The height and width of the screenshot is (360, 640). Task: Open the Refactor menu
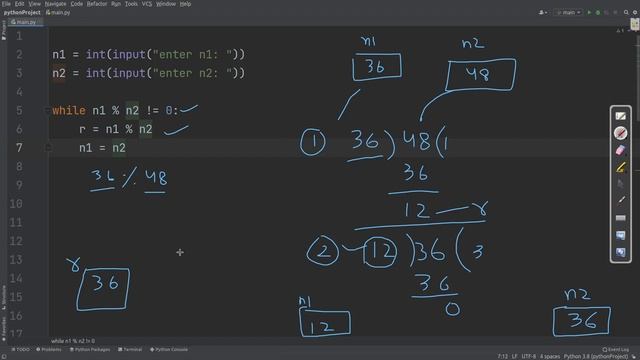coord(97,4)
